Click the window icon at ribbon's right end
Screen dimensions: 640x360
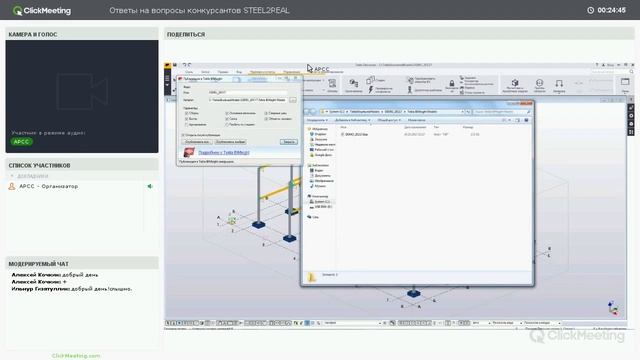coord(625,82)
